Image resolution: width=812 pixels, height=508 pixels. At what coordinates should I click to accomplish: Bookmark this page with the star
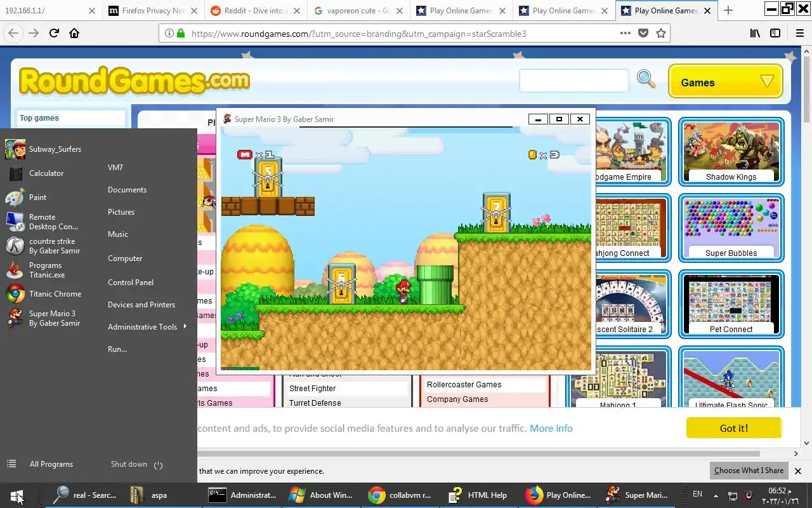tap(661, 34)
